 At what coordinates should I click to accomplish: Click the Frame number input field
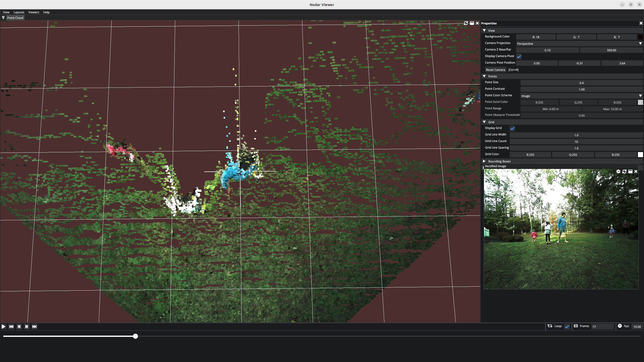602,326
